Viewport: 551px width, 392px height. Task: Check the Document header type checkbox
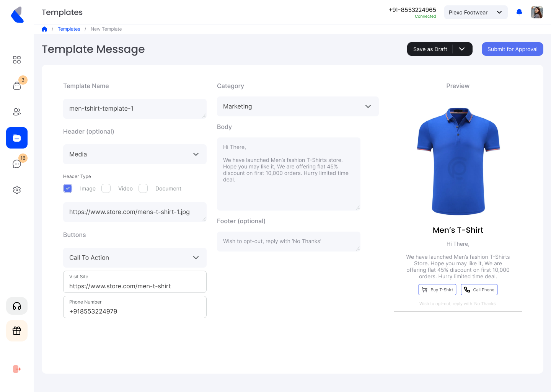pyautogui.click(x=143, y=188)
